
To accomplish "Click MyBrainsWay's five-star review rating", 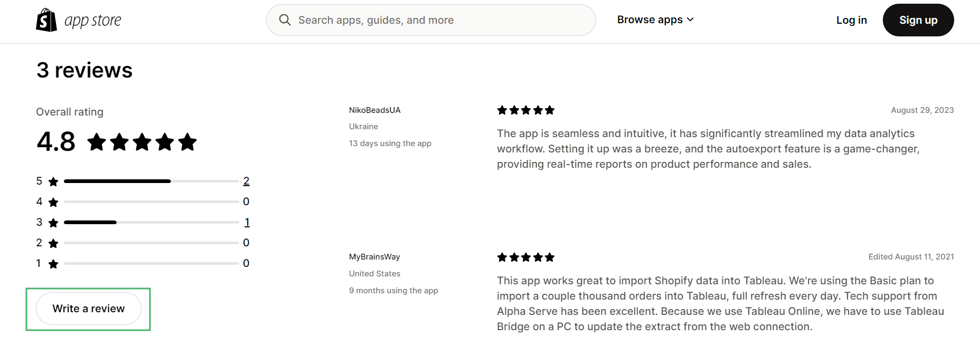I will [x=526, y=257].
